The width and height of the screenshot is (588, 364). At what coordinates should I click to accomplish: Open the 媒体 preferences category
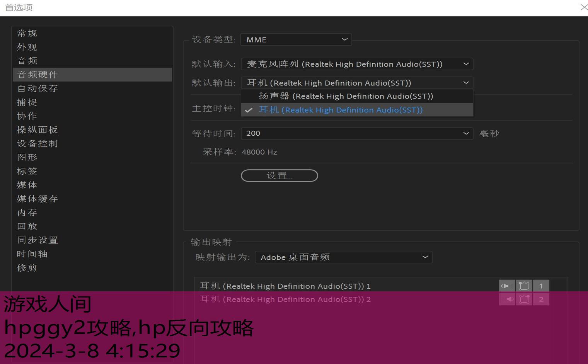tap(92, 185)
